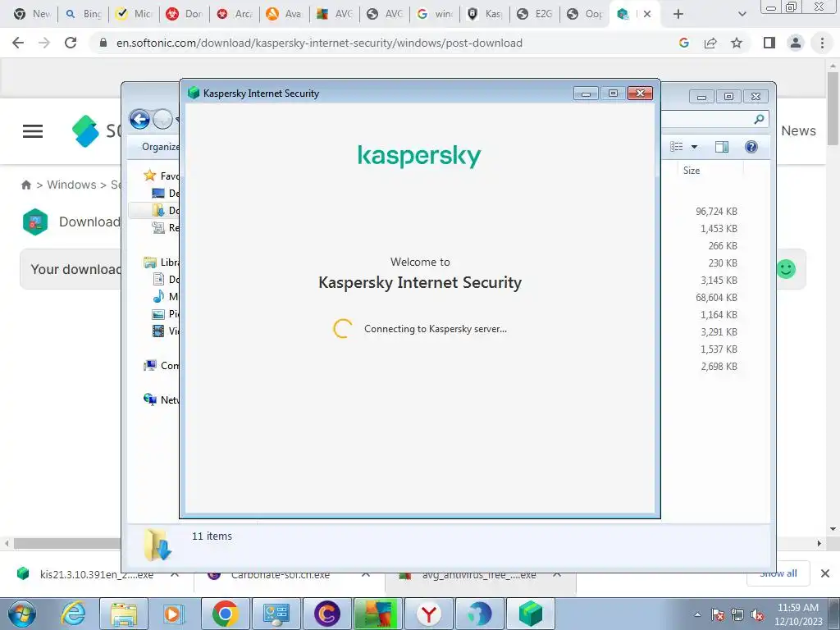
Task: Reload the Softonic page
Action: click(71, 43)
